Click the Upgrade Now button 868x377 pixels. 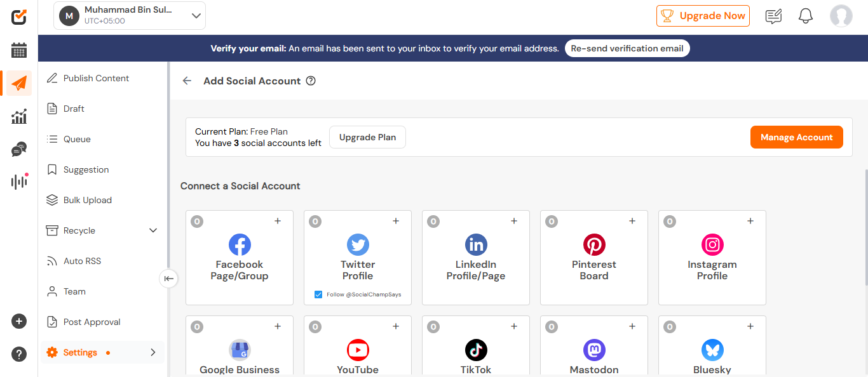point(703,16)
